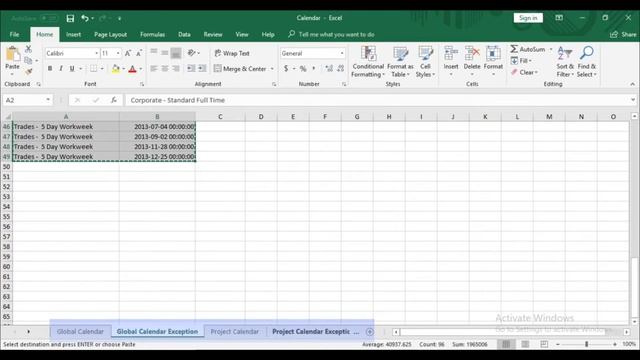This screenshot has width=640, height=360.
Task: Expand the formula bar chevron
Action: [633, 100]
